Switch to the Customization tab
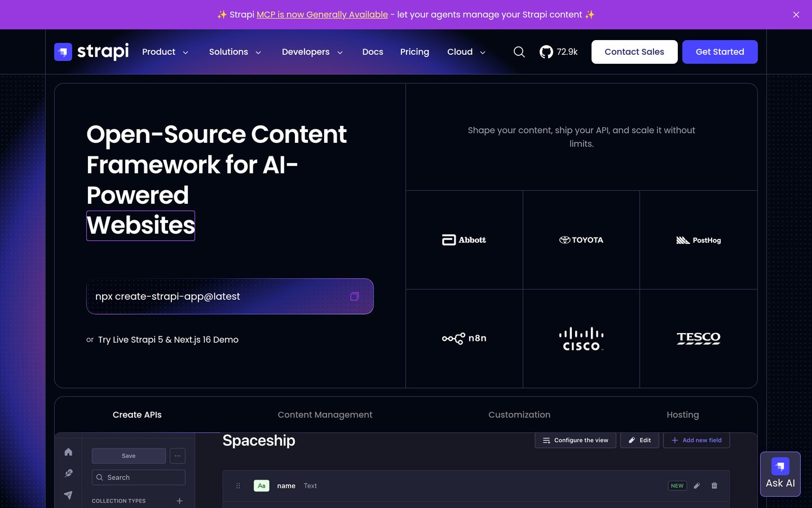812x508 pixels. (519, 415)
